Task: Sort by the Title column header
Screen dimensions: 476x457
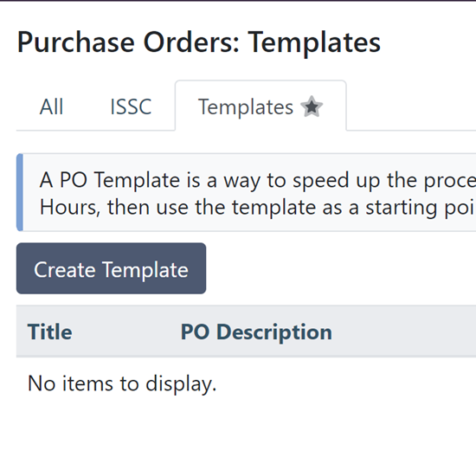Action: click(50, 331)
